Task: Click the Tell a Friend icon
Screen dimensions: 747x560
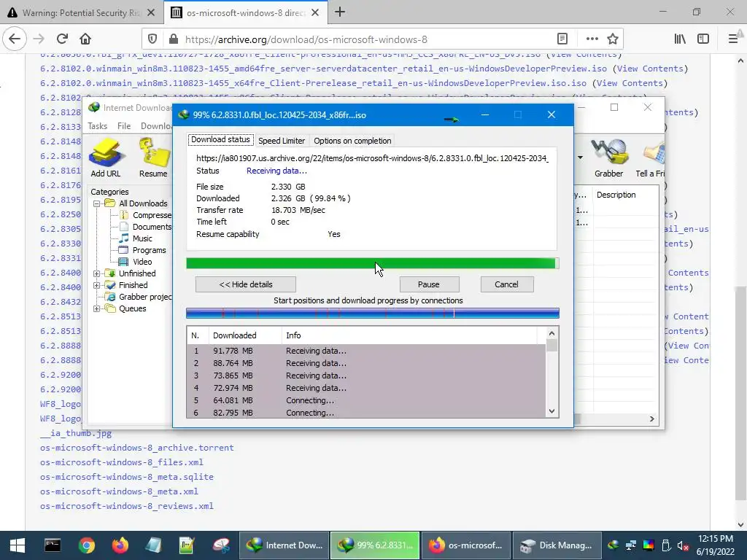Action: [x=651, y=158]
